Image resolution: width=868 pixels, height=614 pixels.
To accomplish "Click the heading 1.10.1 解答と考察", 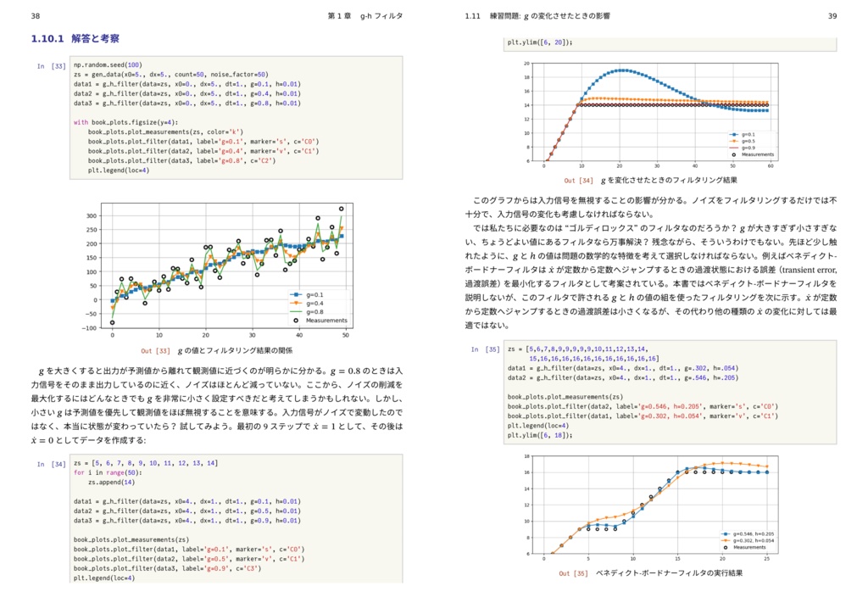I will pyautogui.click(x=75, y=37).
